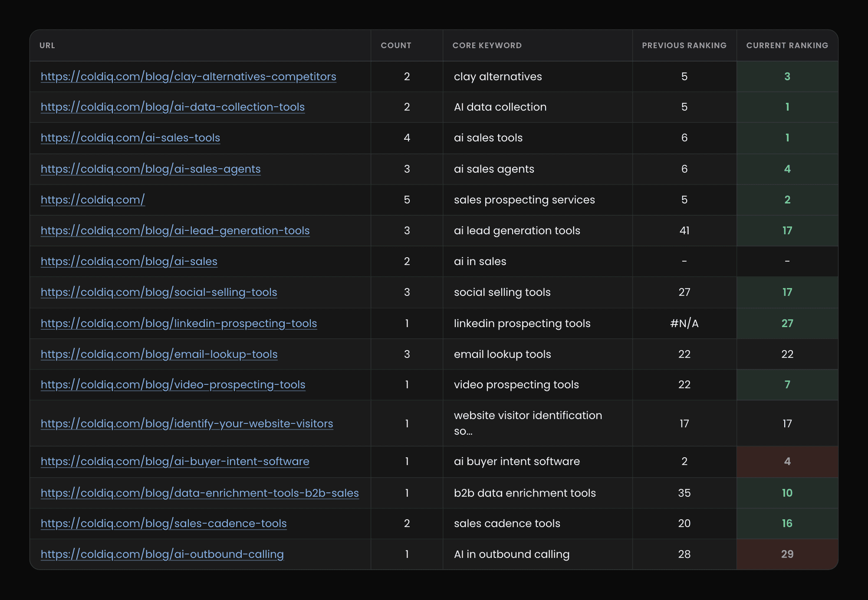Click the CURRENT RANKING column header

(x=787, y=46)
